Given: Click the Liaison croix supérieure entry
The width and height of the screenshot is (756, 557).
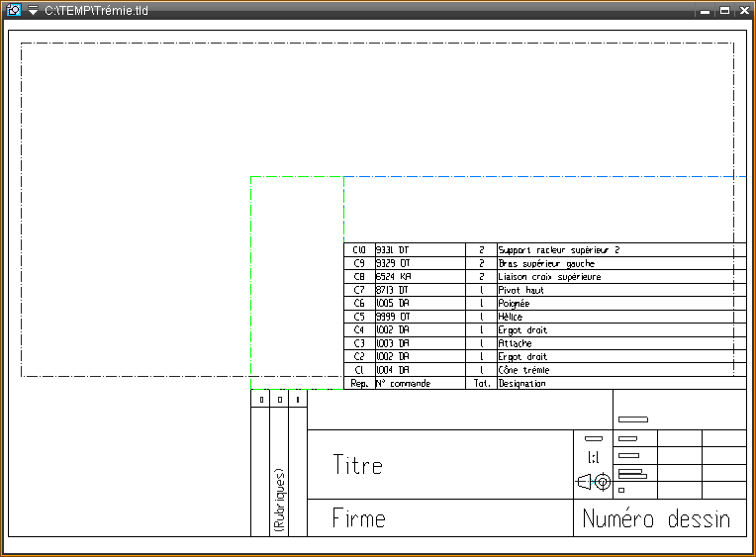Looking at the screenshot, I should pyautogui.click(x=549, y=277).
